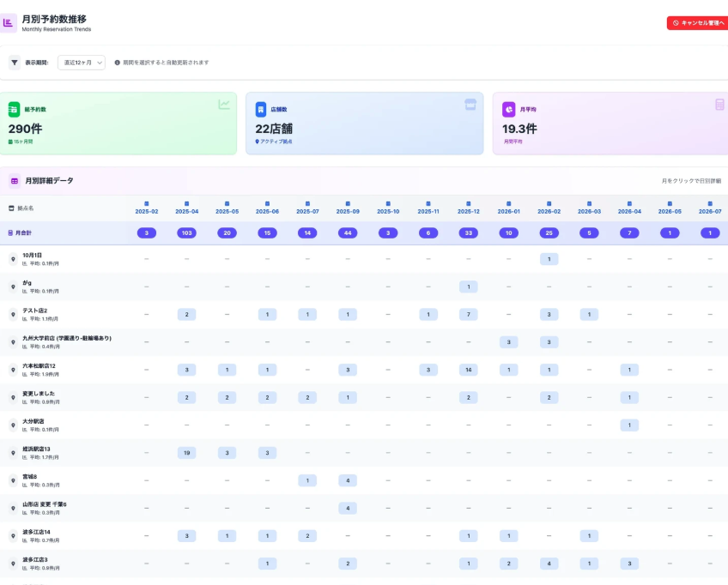
Task: Click the shop icon in the 22店舗 card corner
Action: tap(470, 105)
